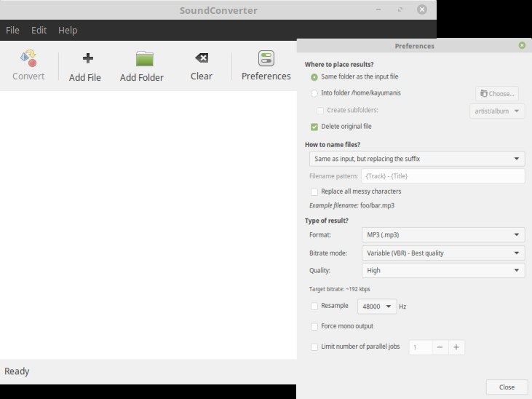Decrease parallel jobs with minus button
This screenshot has height=399, width=532.
440,347
